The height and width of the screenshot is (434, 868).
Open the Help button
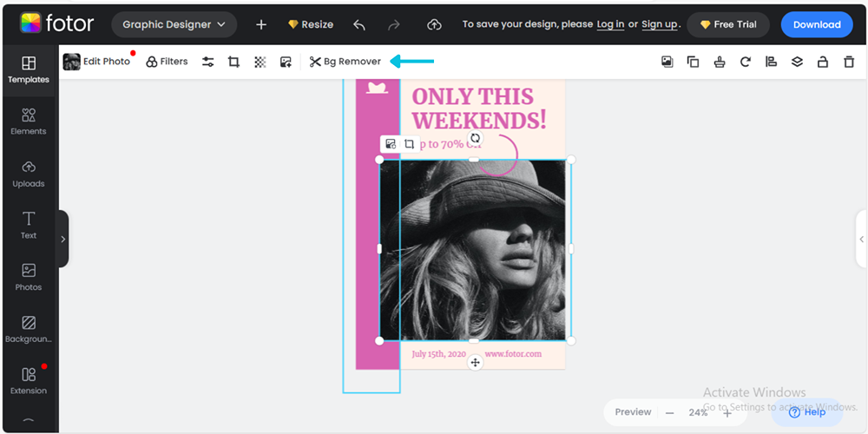pos(807,412)
